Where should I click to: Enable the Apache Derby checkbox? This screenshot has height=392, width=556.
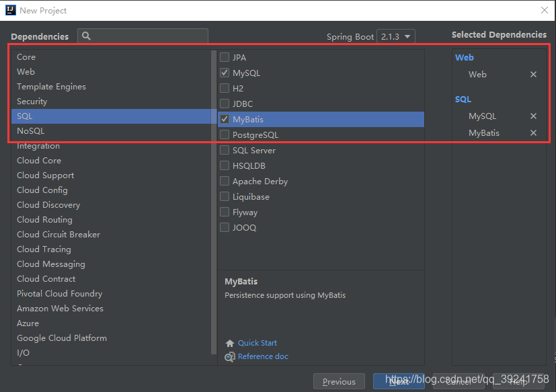[225, 181]
